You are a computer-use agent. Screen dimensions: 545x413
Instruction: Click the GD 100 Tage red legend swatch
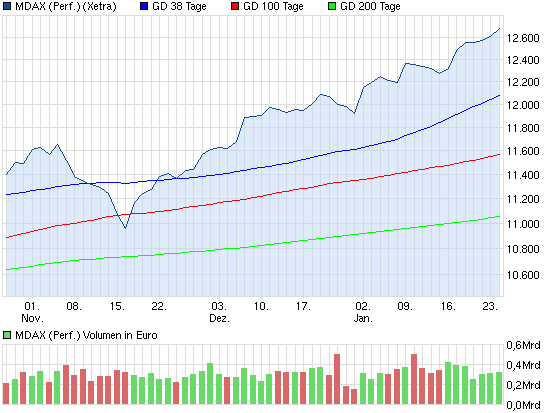click(235, 6)
